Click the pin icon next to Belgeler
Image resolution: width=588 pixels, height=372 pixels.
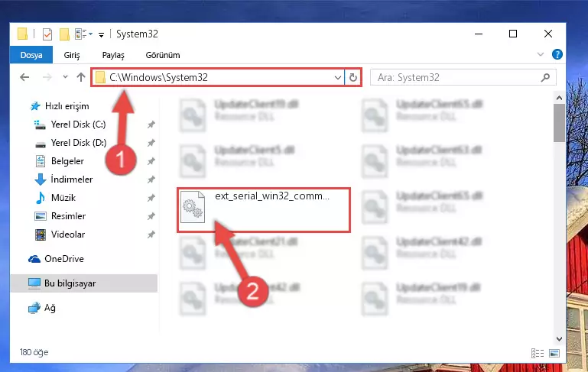pyautogui.click(x=151, y=161)
